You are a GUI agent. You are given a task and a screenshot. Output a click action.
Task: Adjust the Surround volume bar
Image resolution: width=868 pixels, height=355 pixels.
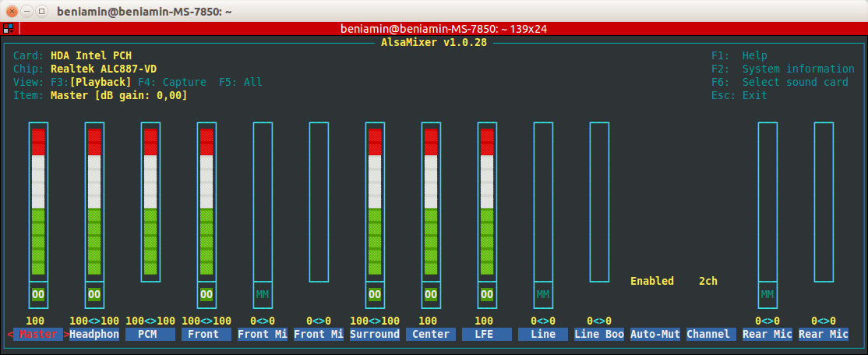pos(375,201)
